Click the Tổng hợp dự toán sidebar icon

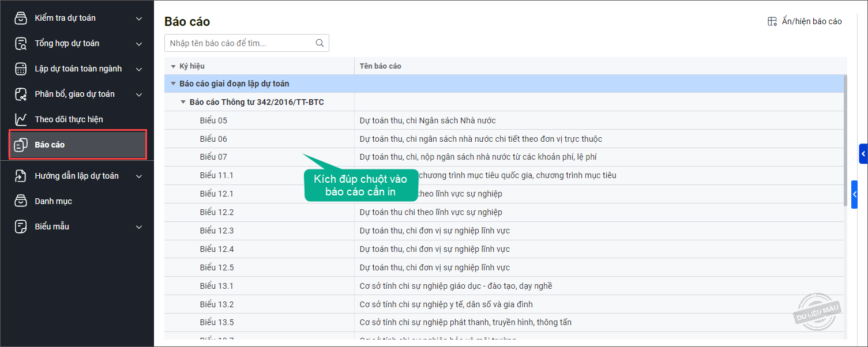pyautogui.click(x=21, y=44)
